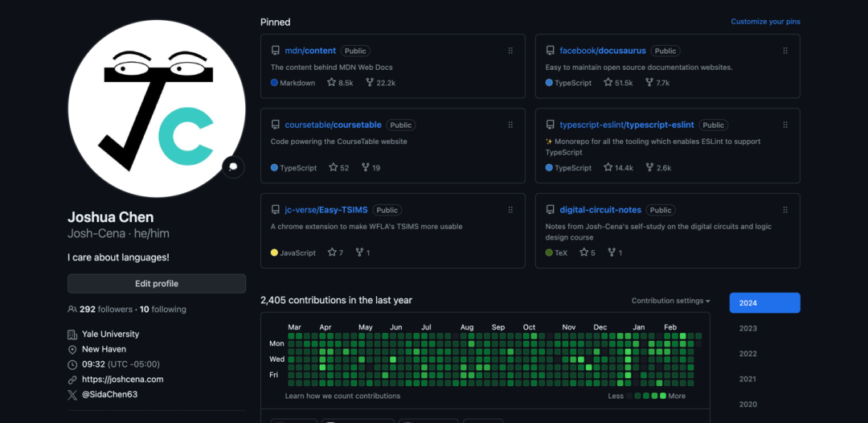Click the repo icon beside typescript-eslint/typescript-eslint
868x423 pixels.
tap(550, 125)
